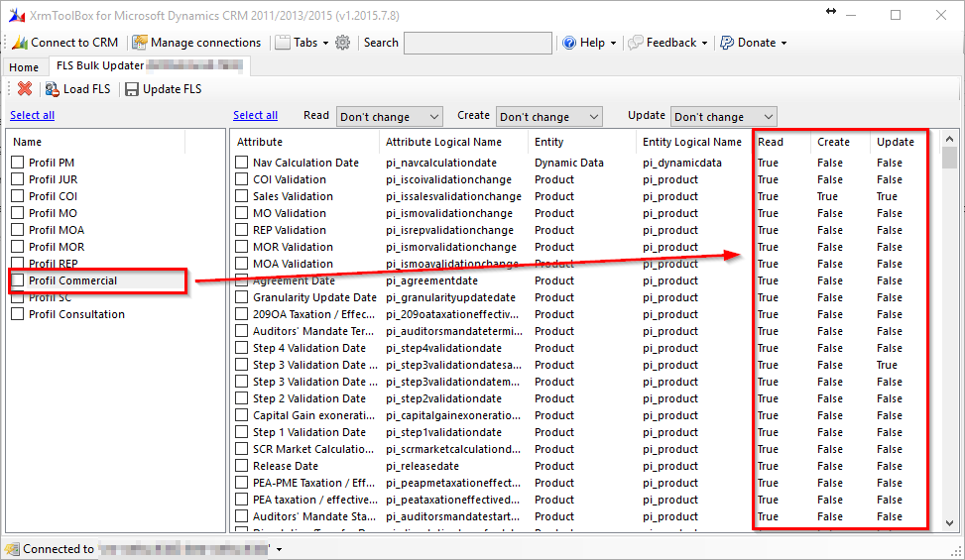This screenshot has width=965, height=560.
Task: Open the Read permission dropdown
Action: coord(389,117)
